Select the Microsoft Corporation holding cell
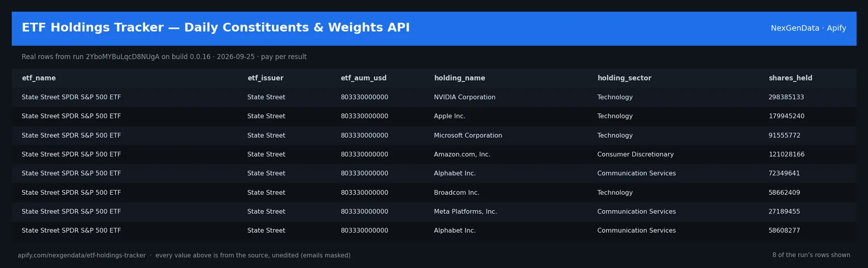This screenshot has height=268, width=868. [x=468, y=135]
